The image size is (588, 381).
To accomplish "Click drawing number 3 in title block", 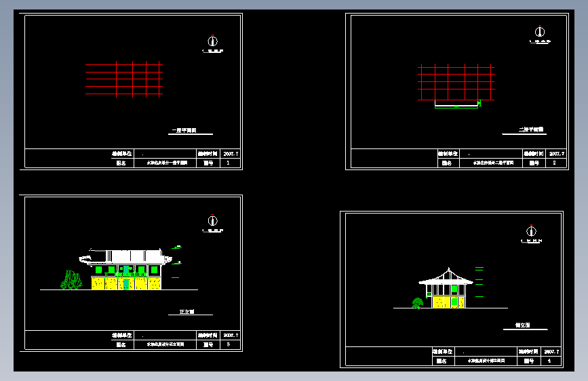I will tap(228, 344).
